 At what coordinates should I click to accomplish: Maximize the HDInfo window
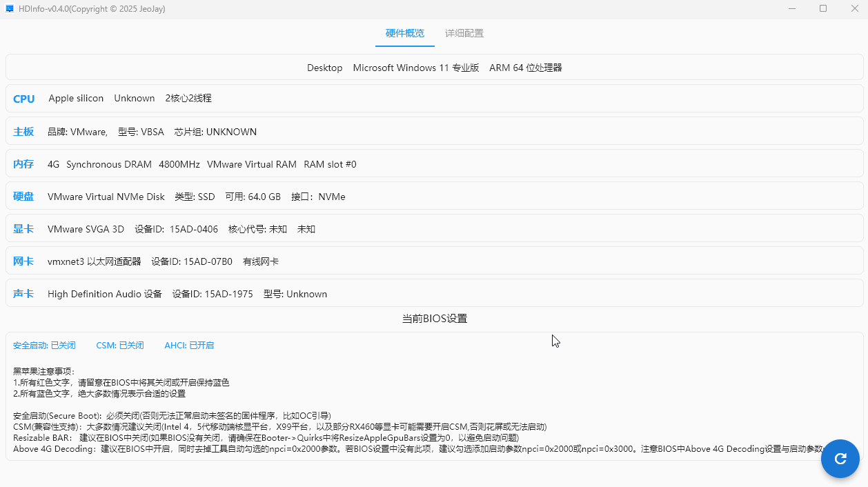(x=823, y=9)
